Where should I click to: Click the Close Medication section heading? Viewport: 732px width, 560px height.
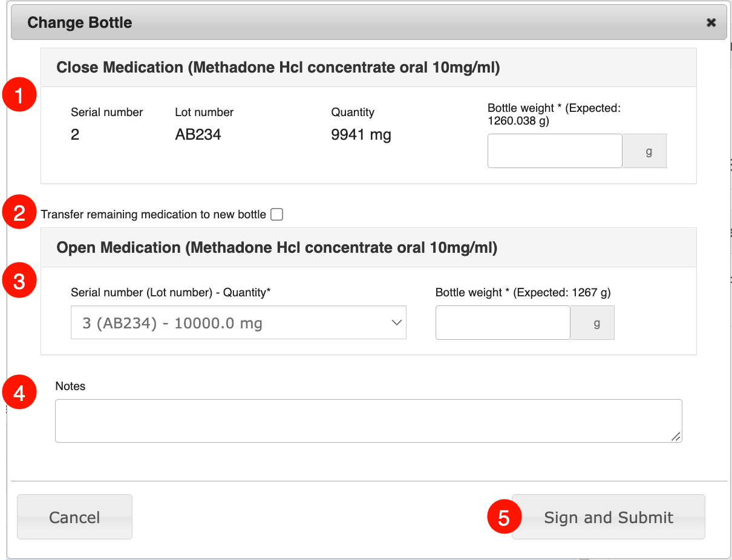tap(278, 67)
